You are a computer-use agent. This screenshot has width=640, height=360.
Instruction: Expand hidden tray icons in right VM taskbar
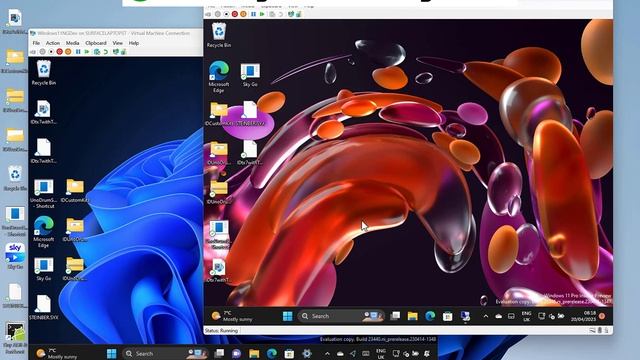coord(486,316)
